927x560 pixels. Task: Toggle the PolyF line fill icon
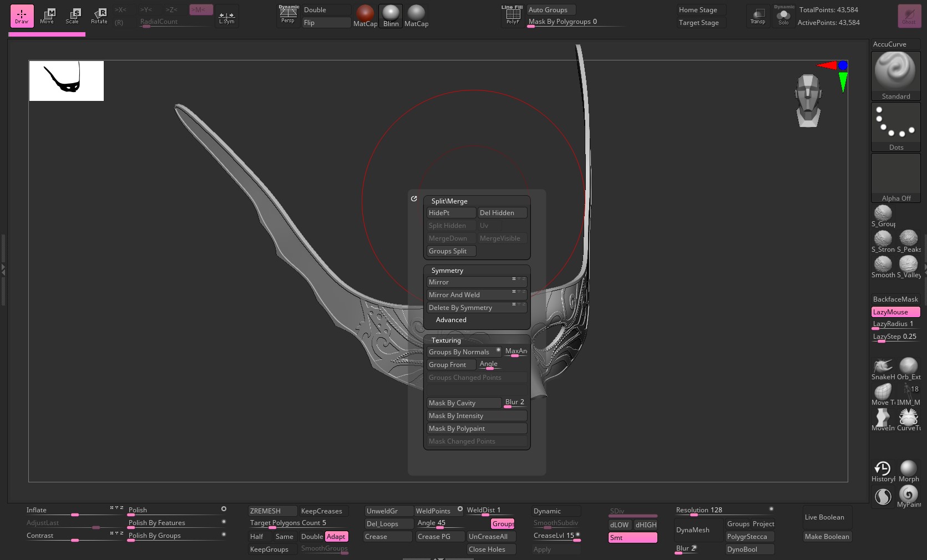click(x=513, y=15)
